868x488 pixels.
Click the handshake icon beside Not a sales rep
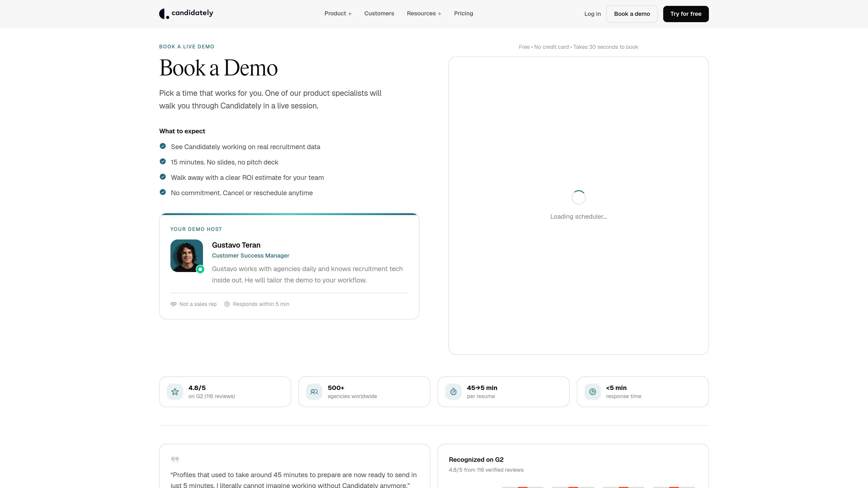(x=174, y=304)
